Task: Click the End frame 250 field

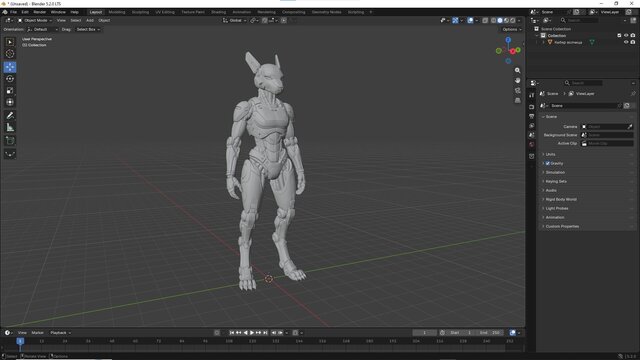Action: pyautogui.click(x=490, y=333)
